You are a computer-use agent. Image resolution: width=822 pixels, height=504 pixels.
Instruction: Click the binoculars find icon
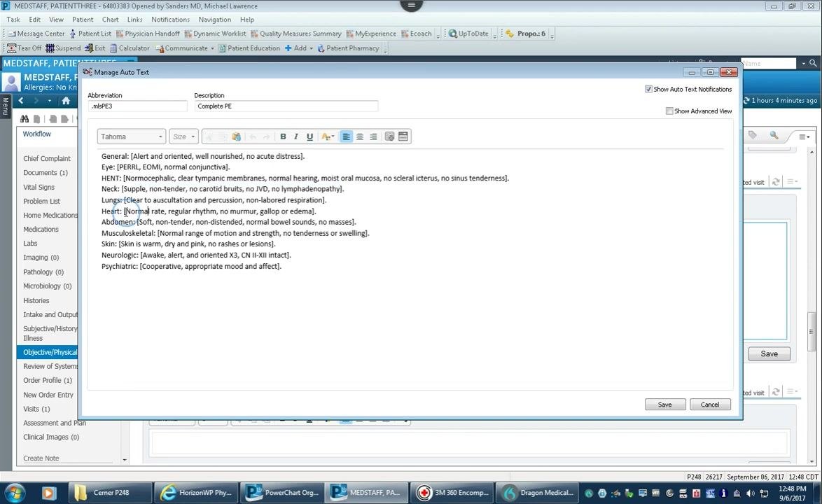tap(24, 119)
